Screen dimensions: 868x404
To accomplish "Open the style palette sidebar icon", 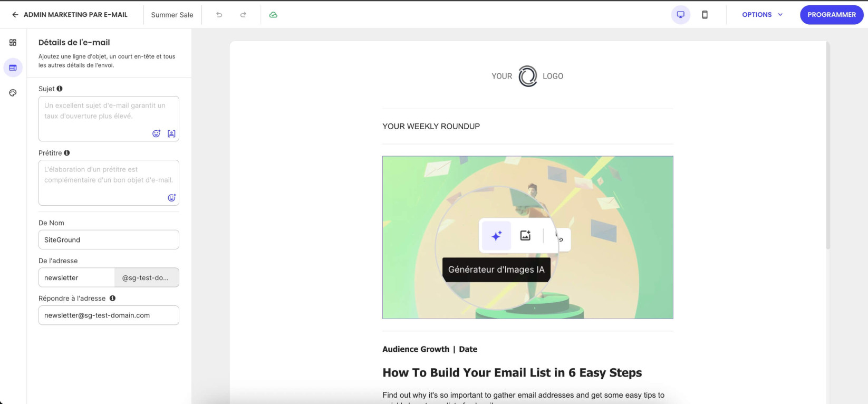I will (13, 93).
